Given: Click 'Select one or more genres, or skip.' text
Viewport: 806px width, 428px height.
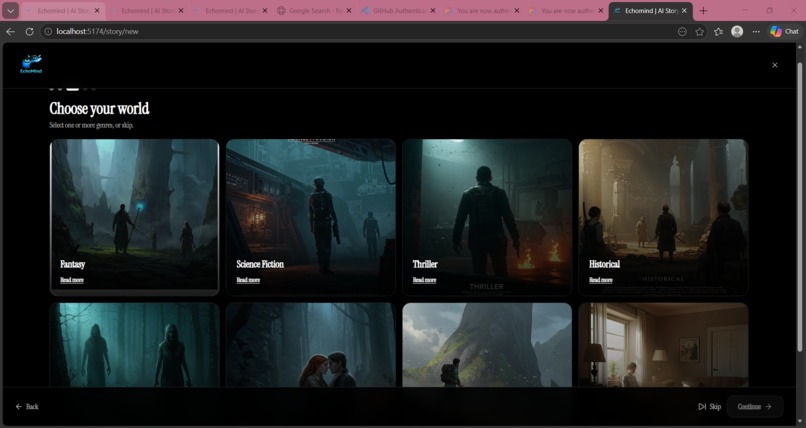Looking at the screenshot, I should click(x=91, y=125).
